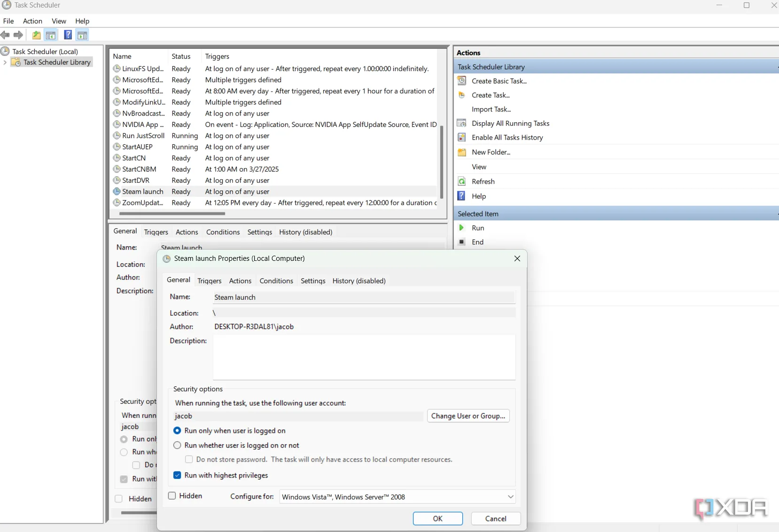Select the StartCN task row
The height and width of the screenshot is (532, 779).
click(274, 158)
